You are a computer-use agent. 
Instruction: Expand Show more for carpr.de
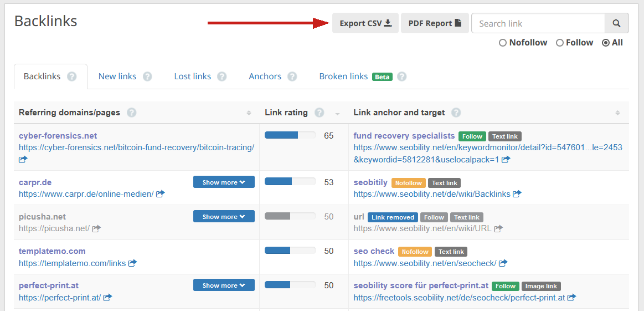pyautogui.click(x=224, y=182)
